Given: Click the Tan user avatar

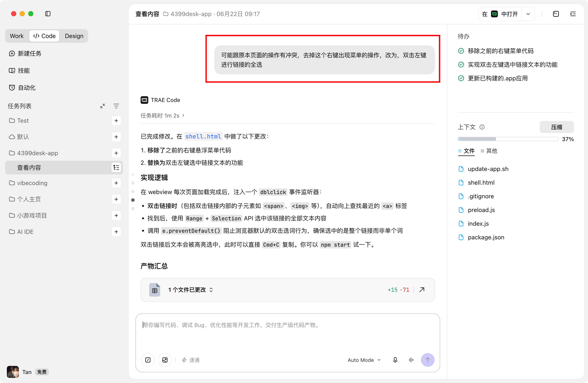Looking at the screenshot, I should tap(13, 372).
